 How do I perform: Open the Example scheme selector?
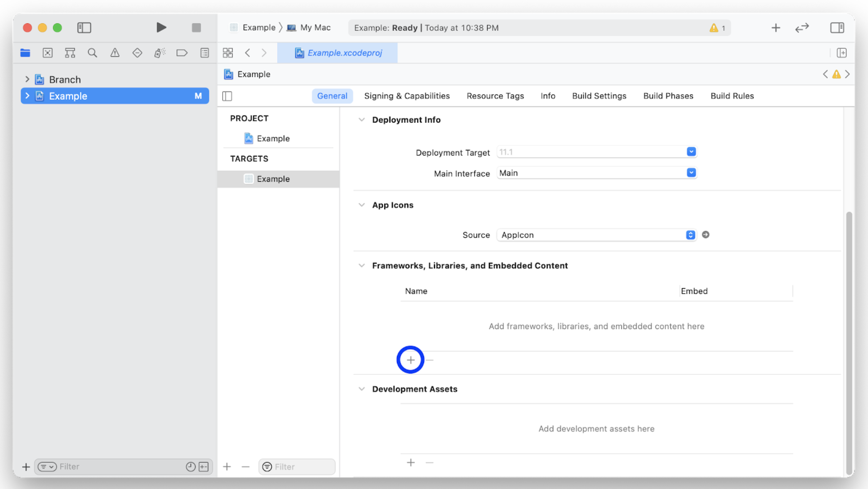pyautogui.click(x=253, y=27)
